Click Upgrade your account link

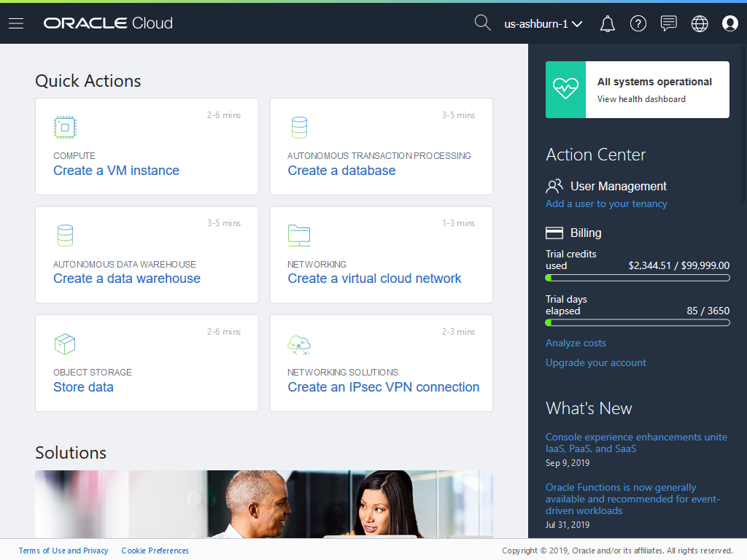point(596,363)
